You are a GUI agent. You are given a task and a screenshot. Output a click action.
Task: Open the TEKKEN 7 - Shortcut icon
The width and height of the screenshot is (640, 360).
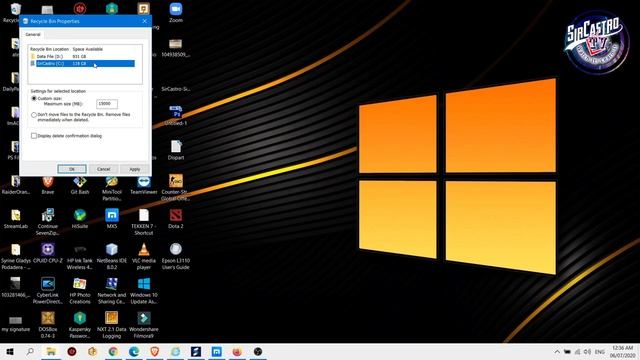(144, 222)
